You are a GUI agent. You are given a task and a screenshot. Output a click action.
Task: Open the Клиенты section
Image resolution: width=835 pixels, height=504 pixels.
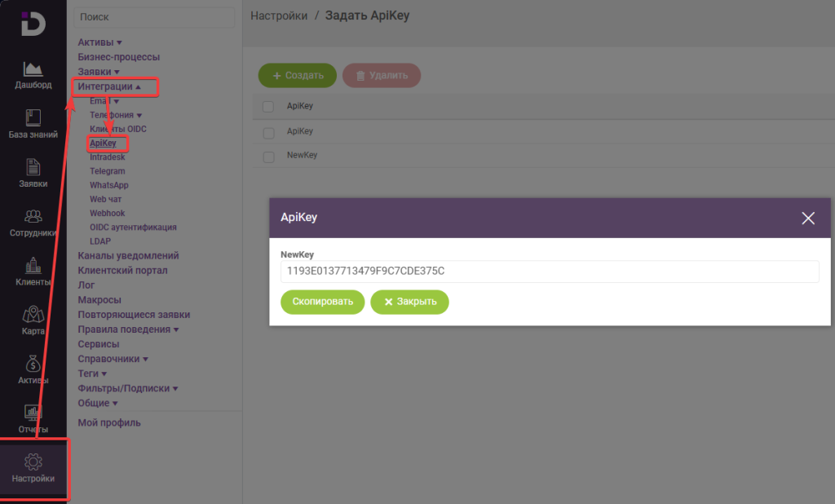point(33,272)
